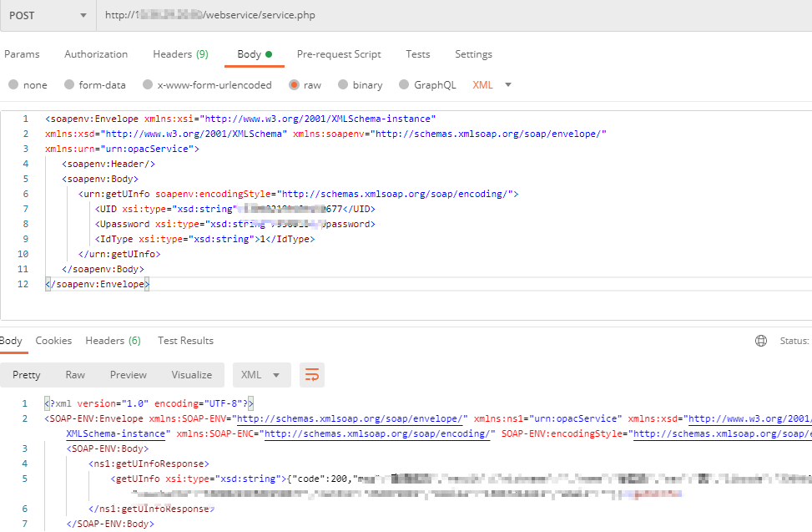Select the form-data body type
Viewport: 812px width, 532px height.
(x=95, y=85)
